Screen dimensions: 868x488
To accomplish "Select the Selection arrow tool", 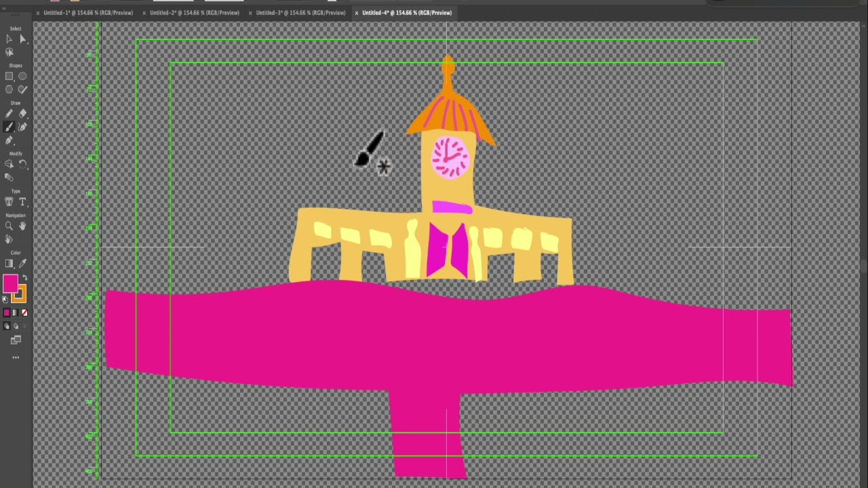I will click(9, 39).
